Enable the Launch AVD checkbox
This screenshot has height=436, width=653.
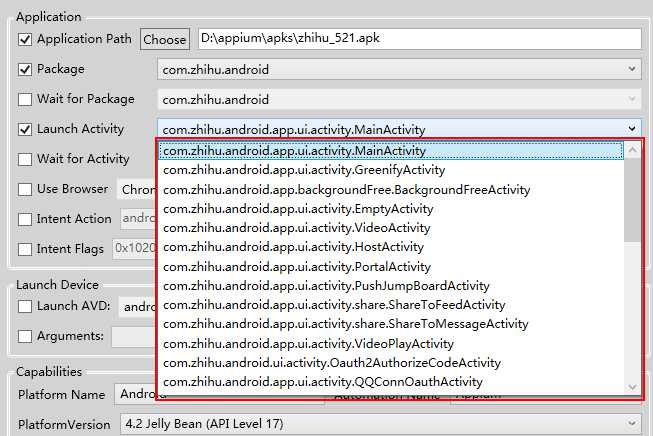[x=25, y=306]
